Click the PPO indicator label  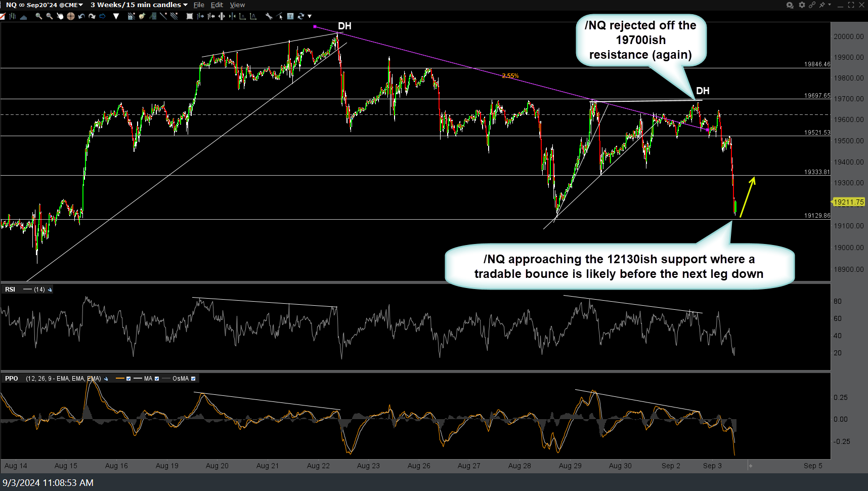[x=11, y=379]
